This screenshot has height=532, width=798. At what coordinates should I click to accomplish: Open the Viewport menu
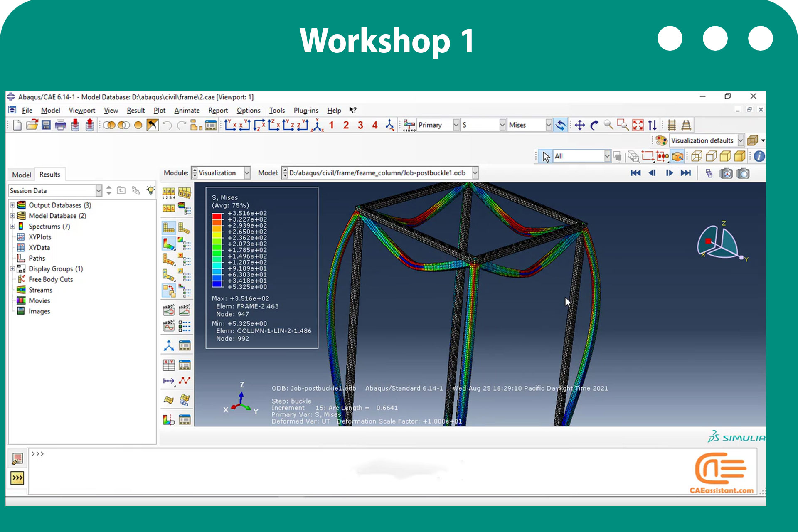(82, 111)
